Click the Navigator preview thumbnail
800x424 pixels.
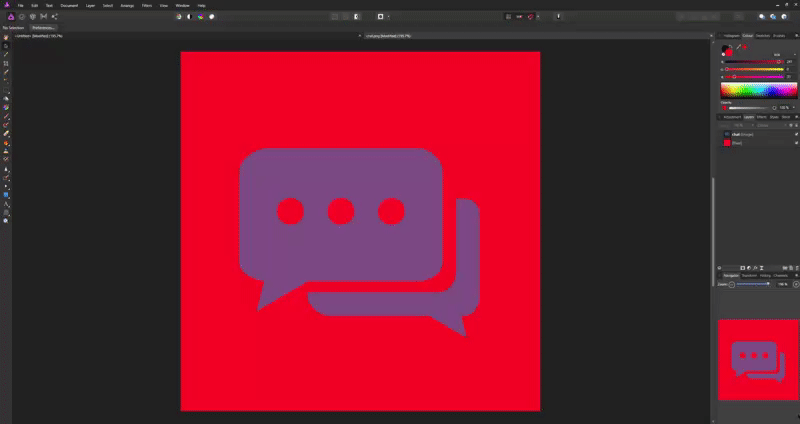(x=758, y=360)
